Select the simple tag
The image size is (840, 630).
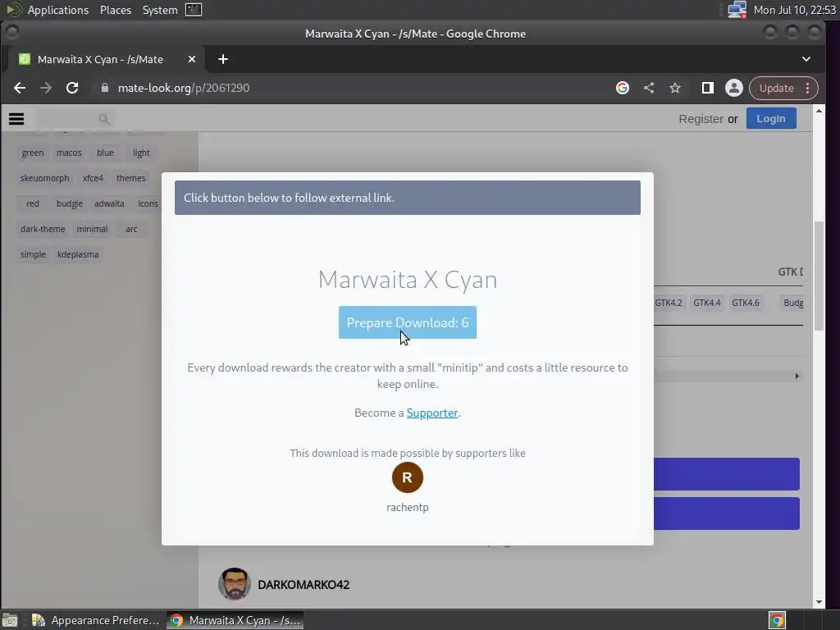[33, 254]
